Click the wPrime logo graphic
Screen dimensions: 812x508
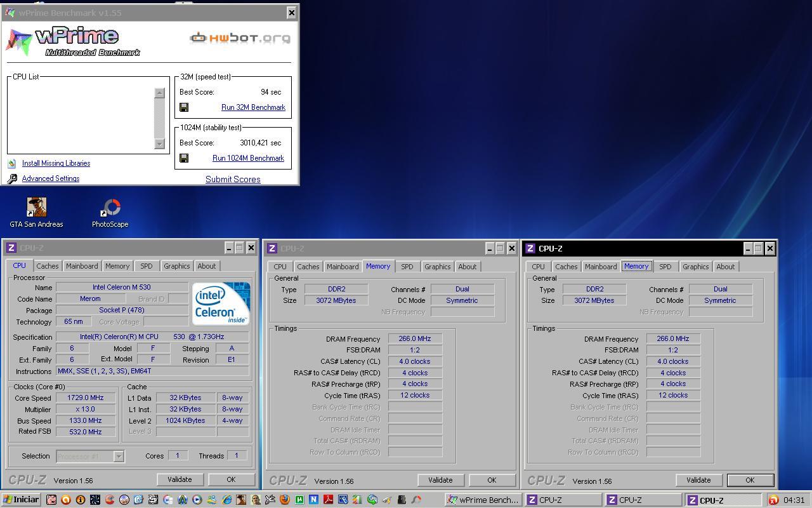click(73, 41)
